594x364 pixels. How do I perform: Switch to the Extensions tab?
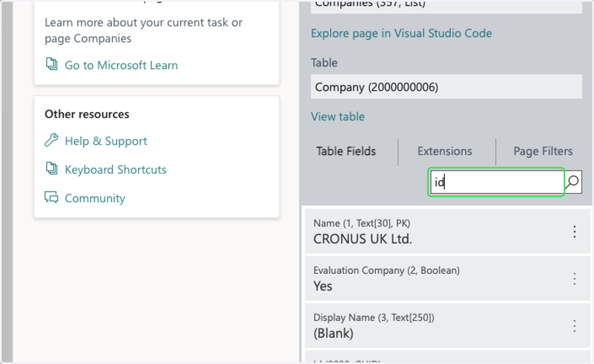[x=445, y=151]
